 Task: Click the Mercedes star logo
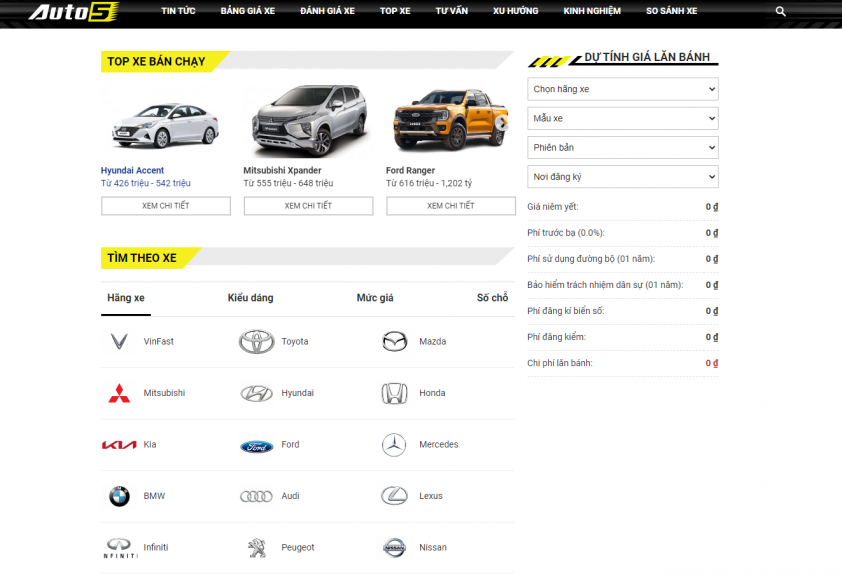pos(394,445)
